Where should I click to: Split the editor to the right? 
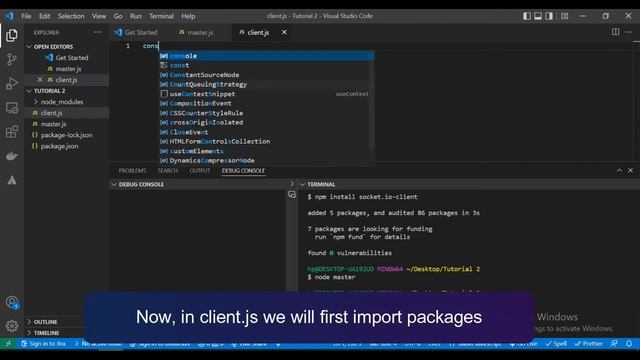pyautogui.click(x=615, y=32)
